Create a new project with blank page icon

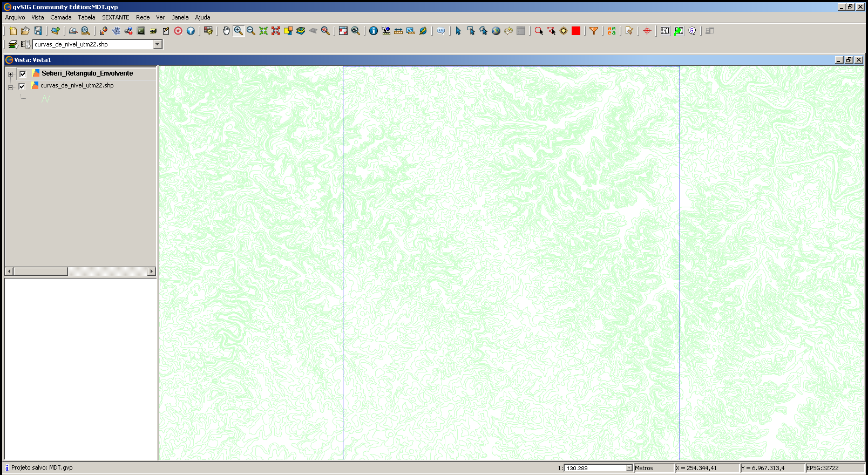pos(13,31)
